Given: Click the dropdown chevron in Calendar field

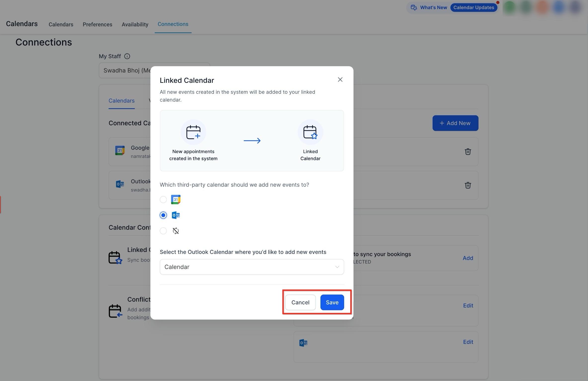Looking at the screenshot, I should [x=337, y=267].
